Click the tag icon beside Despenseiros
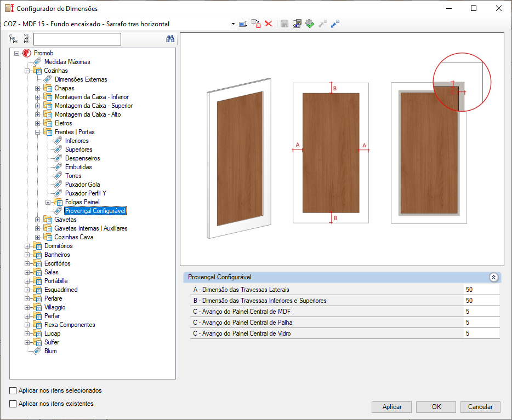The height and width of the screenshot is (420, 512). 58,158
